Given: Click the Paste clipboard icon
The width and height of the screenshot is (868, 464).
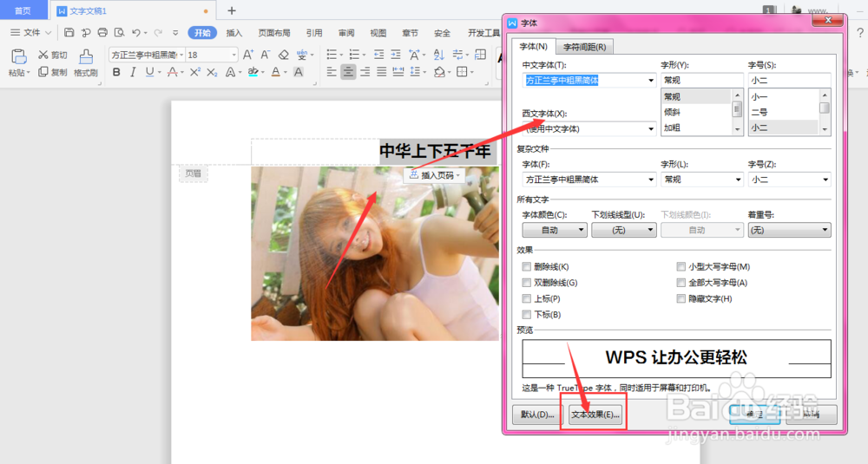Looking at the screenshot, I should click(19, 56).
